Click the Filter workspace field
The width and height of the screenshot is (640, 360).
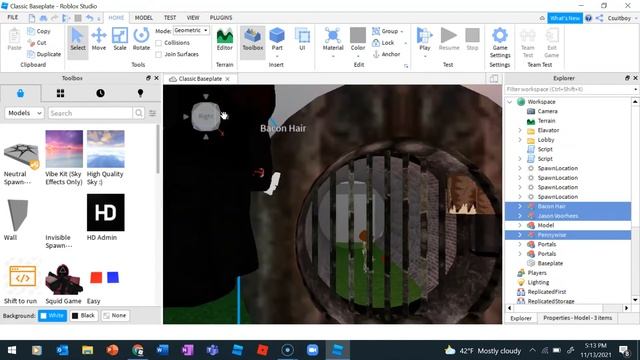[x=569, y=89]
